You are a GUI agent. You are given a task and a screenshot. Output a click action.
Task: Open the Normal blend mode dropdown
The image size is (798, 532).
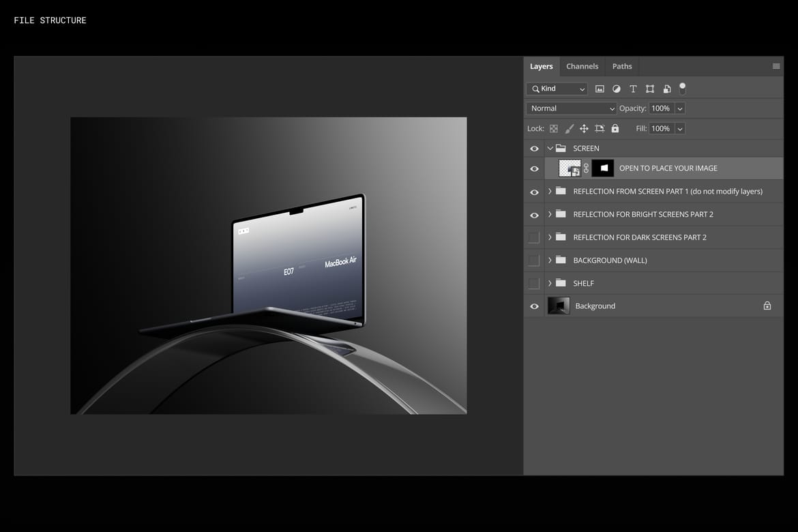pos(572,108)
